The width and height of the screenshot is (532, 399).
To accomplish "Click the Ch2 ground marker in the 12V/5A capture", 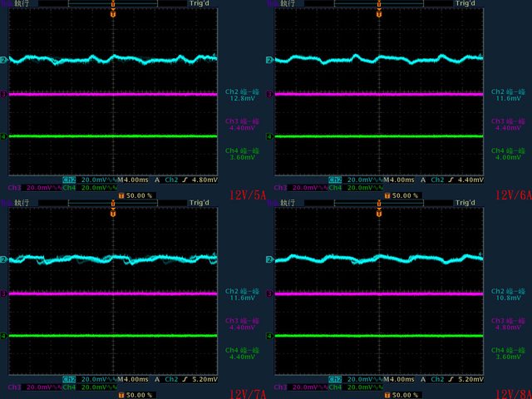I will tap(3, 61).
